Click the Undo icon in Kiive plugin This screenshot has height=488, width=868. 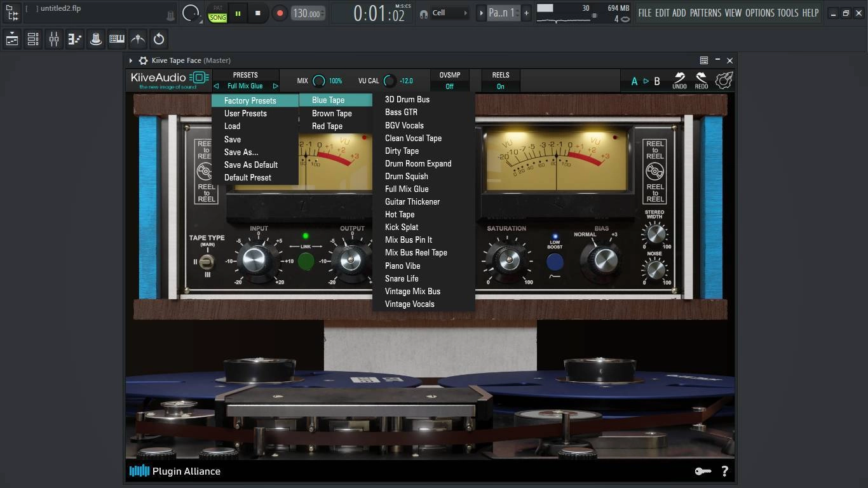click(x=679, y=81)
